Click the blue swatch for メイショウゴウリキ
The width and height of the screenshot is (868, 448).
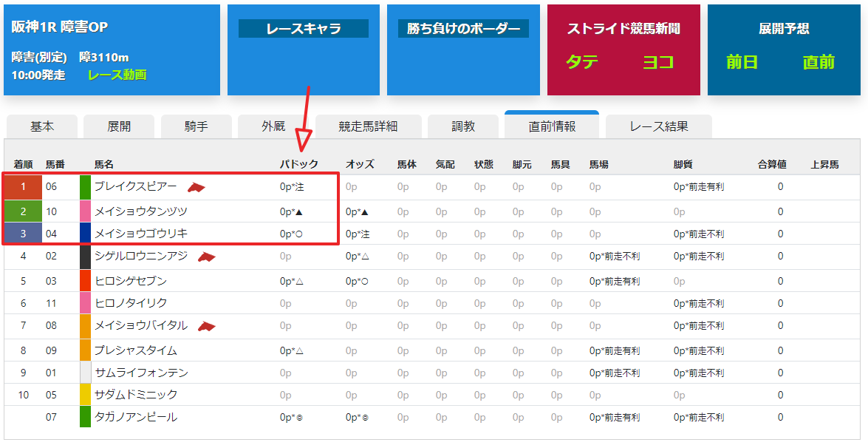click(85, 234)
